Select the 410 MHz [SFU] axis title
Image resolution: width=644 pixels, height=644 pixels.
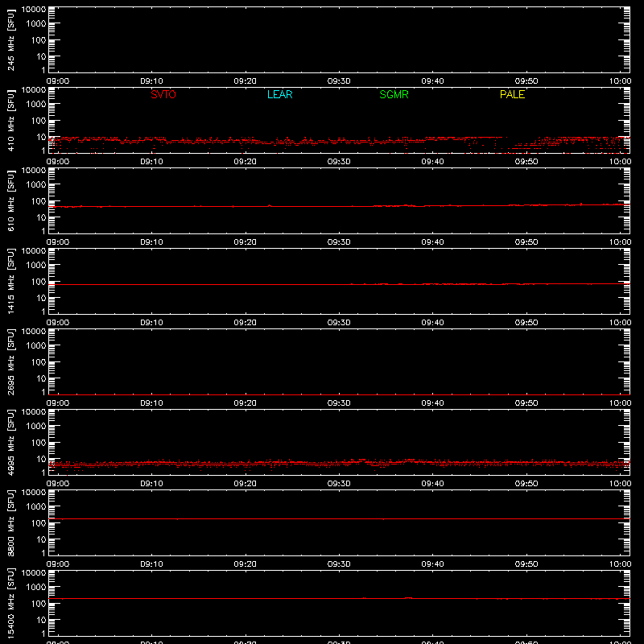tap(10, 120)
